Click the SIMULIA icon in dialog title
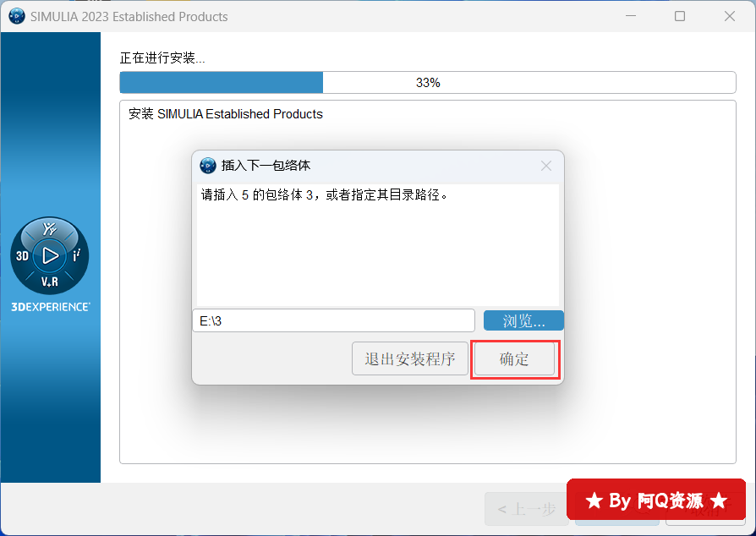 click(x=208, y=166)
